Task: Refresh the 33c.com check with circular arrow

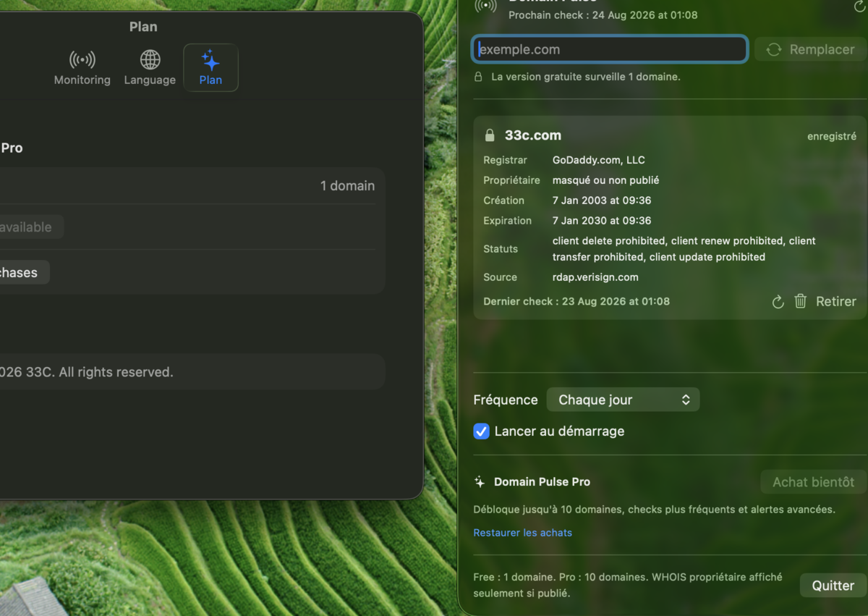Action: [x=778, y=301]
